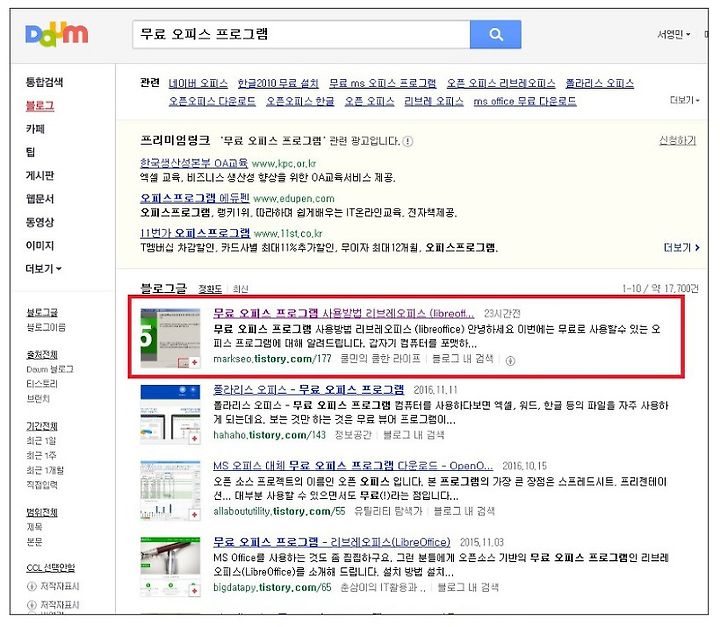Click the markseo.tistory.com/177 URL
Image resolution: width=720 pixels, height=627 pixels.
click(272, 359)
